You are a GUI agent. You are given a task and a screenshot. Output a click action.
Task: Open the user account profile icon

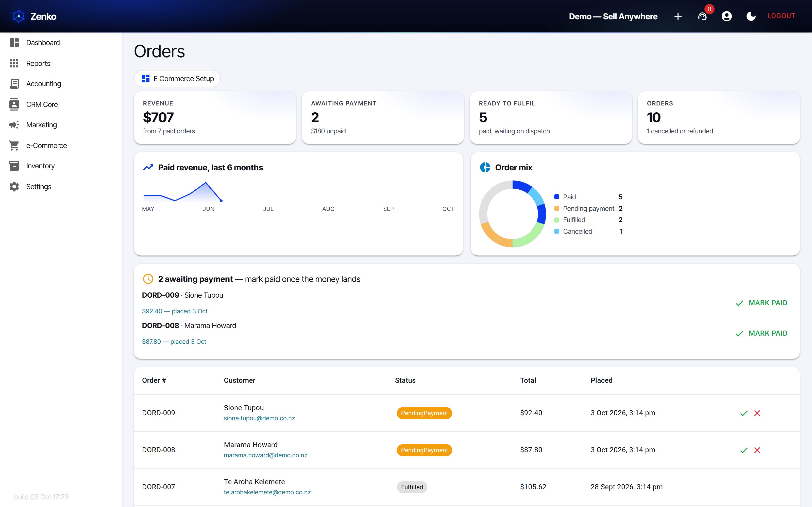(x=726, y=16)
